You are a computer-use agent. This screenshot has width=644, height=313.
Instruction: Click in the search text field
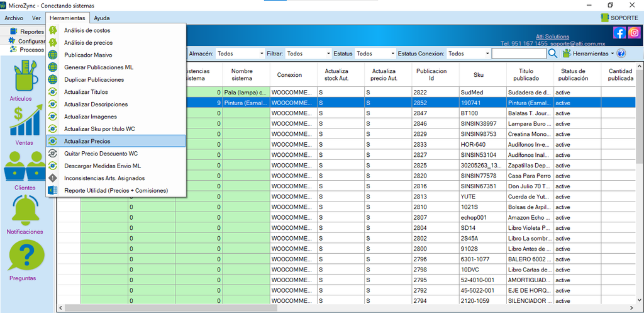[519, 54]
